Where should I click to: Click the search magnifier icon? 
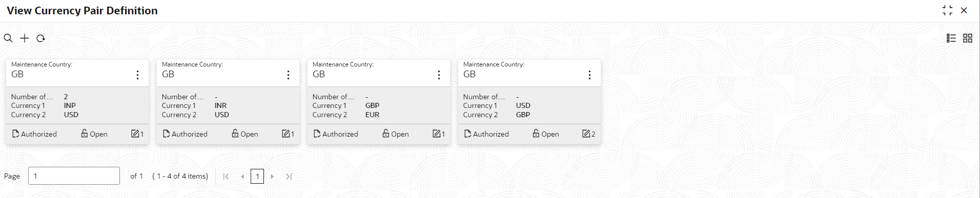[8, 38]
